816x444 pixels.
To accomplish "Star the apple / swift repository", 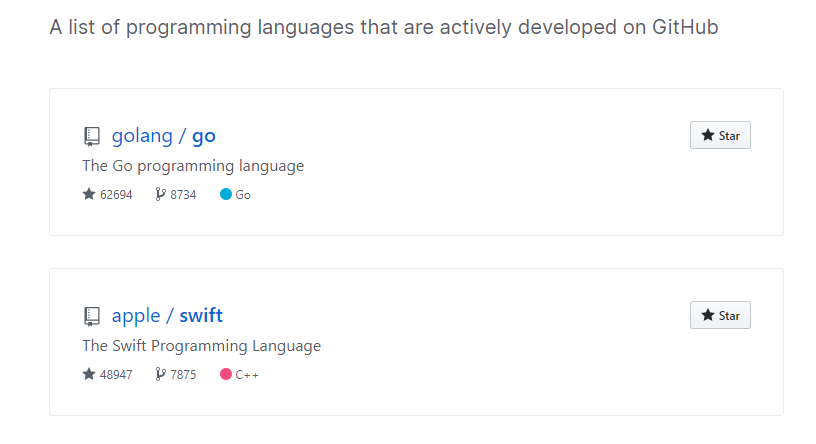I will pos(720,315).
